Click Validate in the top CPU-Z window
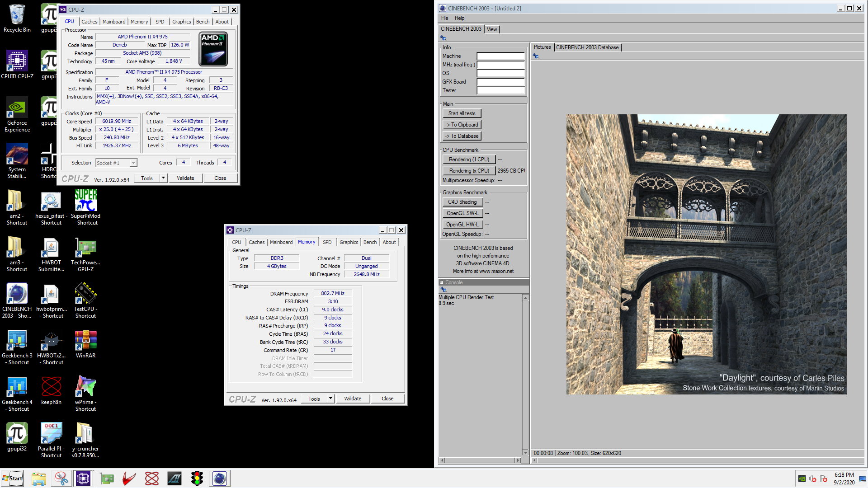The width and height of the screenshot is (868, 488). click(x=185, y=178)
